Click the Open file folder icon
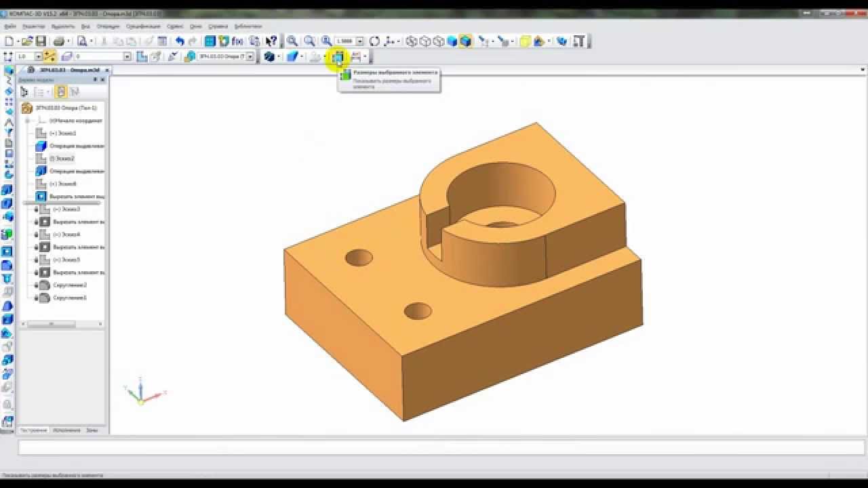868x488 pixels. (27, 41)
